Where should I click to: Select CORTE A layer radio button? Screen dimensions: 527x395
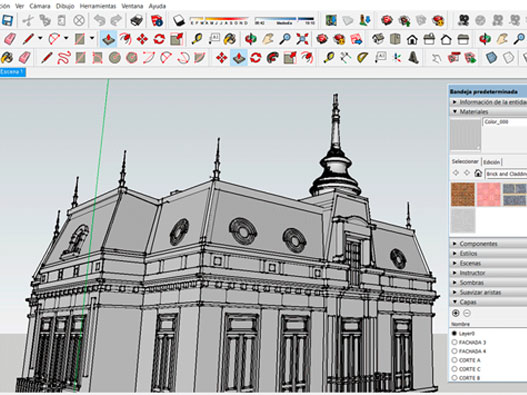coord(454,360)
